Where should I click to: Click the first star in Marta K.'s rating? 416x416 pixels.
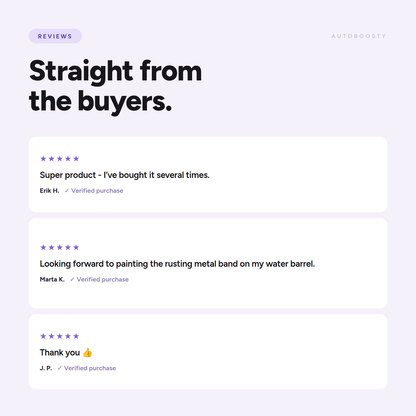pyautogui.click(x=43, y=247)
